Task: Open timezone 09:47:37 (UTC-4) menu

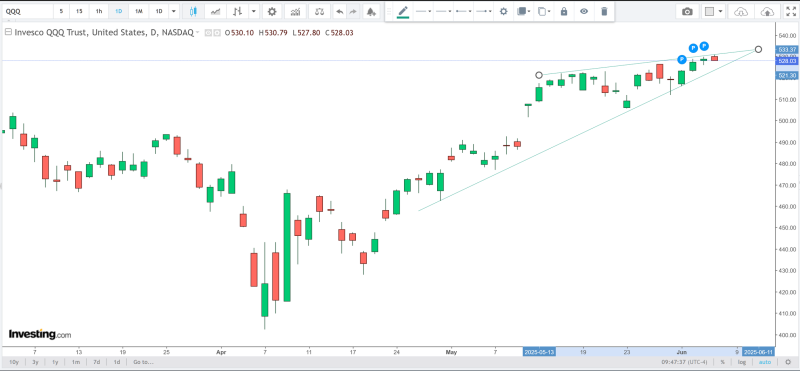Action: (683, 362)
